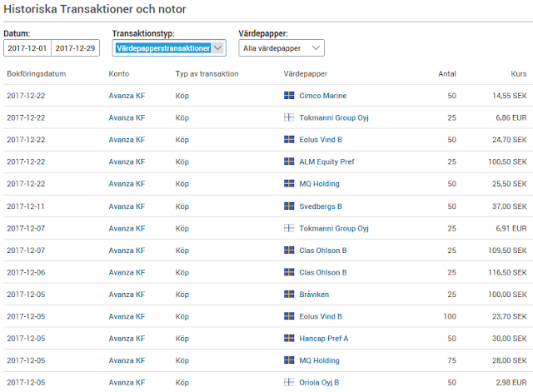This screenshot has height=392, width=533.
Task: Click the Swedish flag icon next to Svedbergs B
Action: coord(289,206)
